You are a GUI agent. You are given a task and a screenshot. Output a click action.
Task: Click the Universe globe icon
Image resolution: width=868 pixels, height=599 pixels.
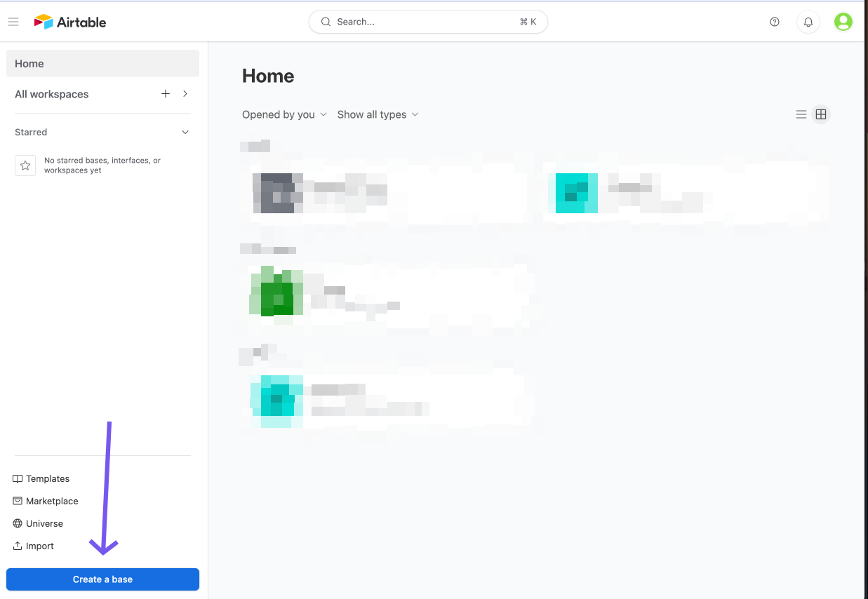coord(18,523)
